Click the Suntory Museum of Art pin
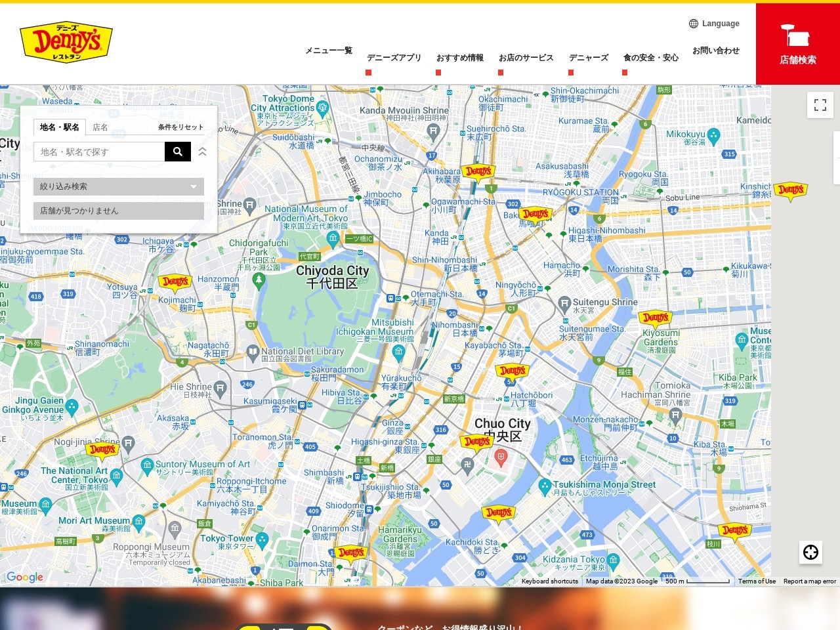The width and height of the screenshot is (840, 630). point(147,466)
